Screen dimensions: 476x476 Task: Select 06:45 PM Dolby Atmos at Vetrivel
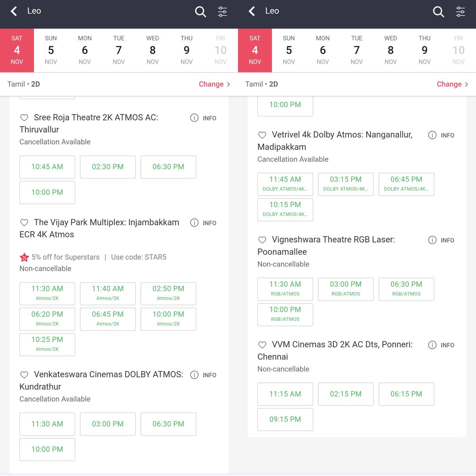point(407,184)
